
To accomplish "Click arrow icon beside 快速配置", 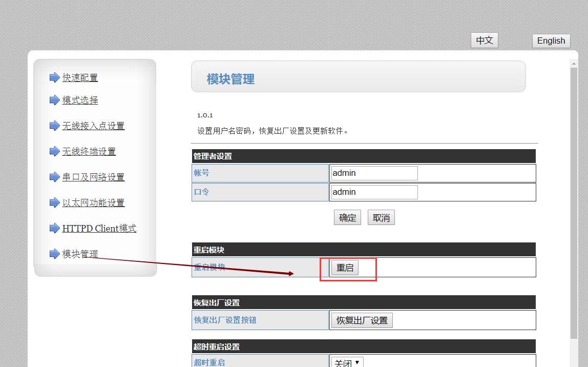I will click(54, 77).
